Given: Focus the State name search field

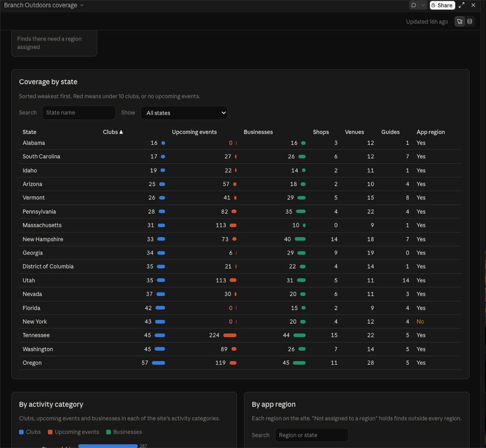Looking at the screenshot, I should click(x=79, y=112).
